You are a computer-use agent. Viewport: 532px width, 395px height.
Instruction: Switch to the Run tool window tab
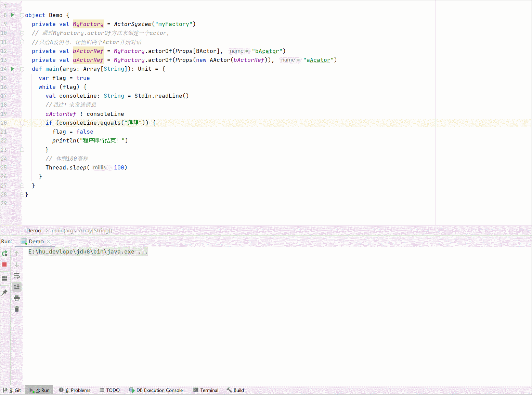tap(39, 390)
